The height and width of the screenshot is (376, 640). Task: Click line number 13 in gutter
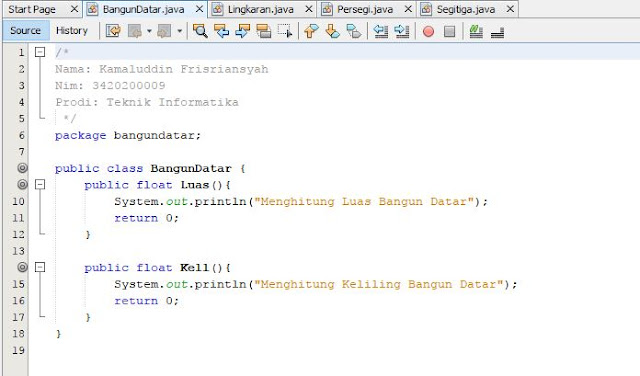tap(18, 251)
